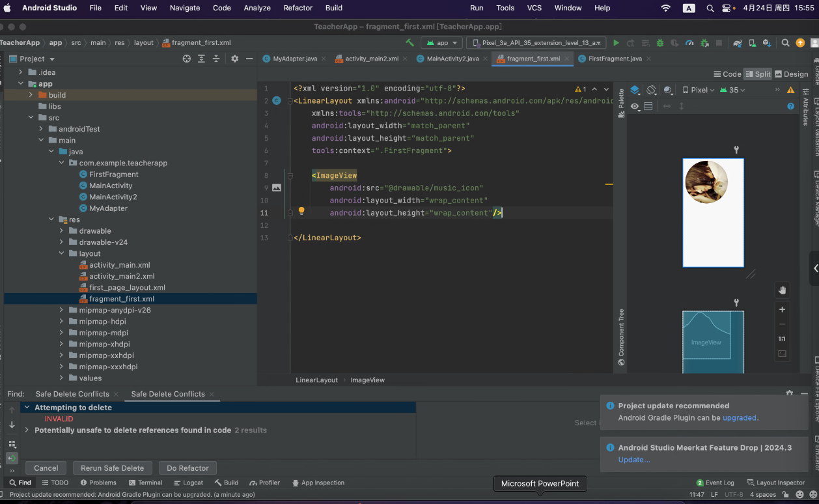Open the Refactor menu
Viewport: 819px width, 504px height.
(298, 8)
